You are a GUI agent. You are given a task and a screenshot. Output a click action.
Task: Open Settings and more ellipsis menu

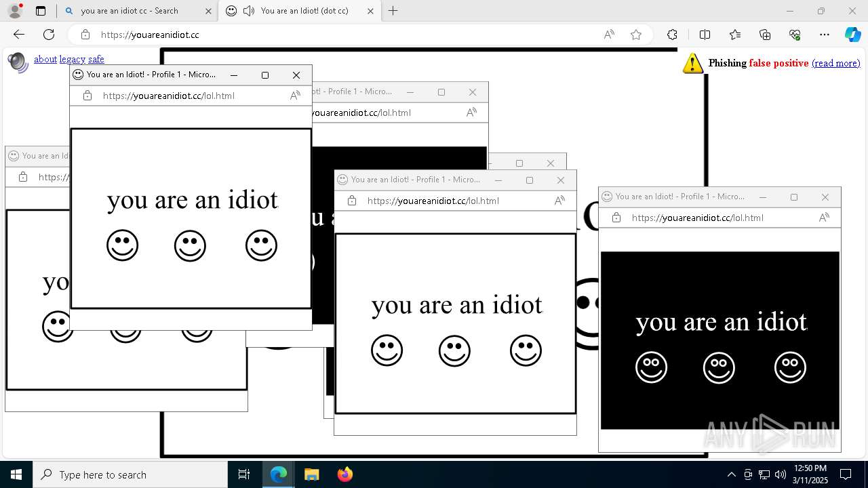[x=825, y=35]
